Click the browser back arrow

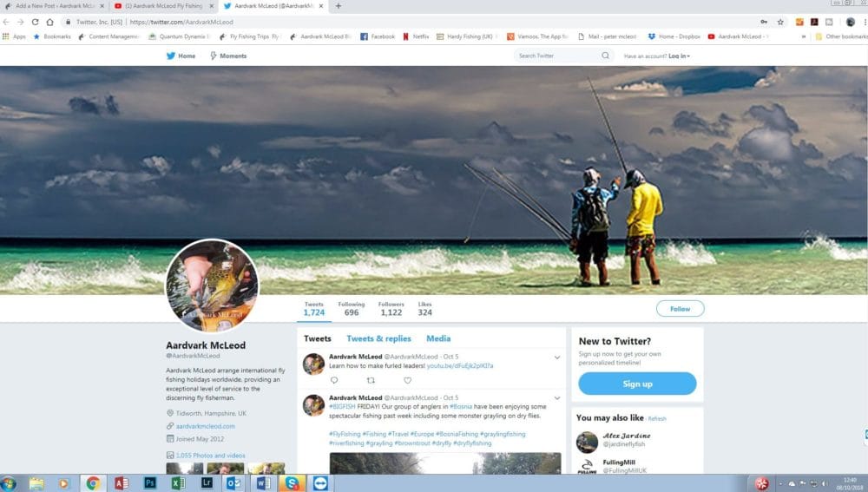6,23
